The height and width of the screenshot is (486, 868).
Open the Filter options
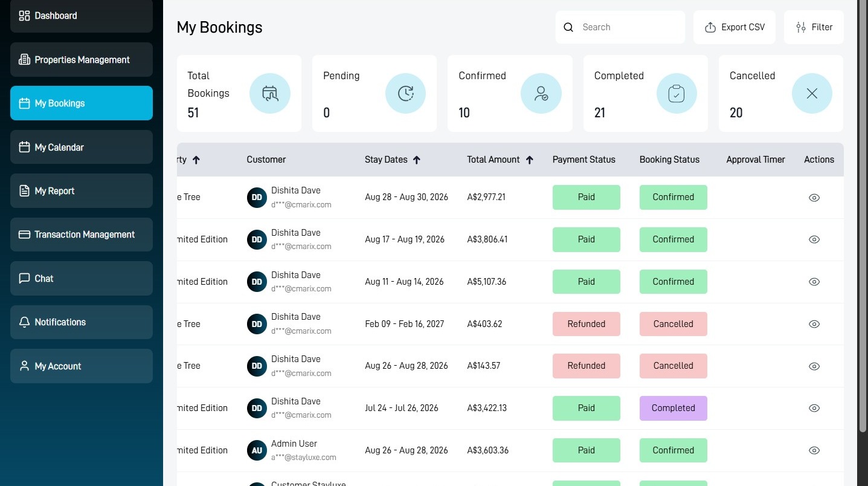coord(814,27)
